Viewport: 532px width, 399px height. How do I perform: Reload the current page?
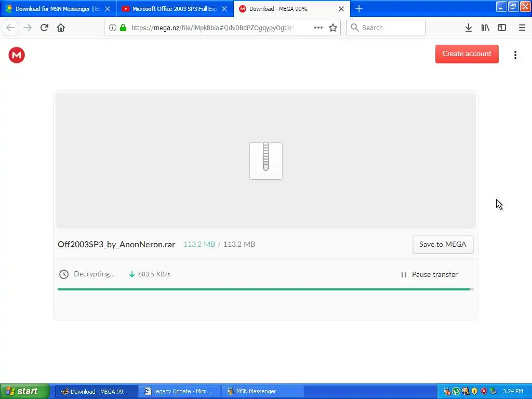click(45, 28)
